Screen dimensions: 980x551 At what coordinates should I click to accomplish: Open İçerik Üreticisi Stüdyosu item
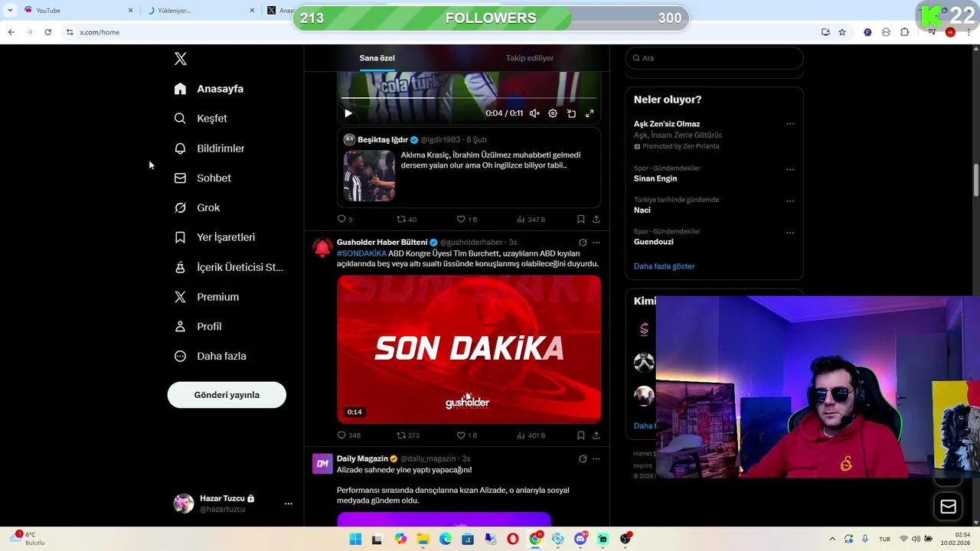[x=229, y=267]
